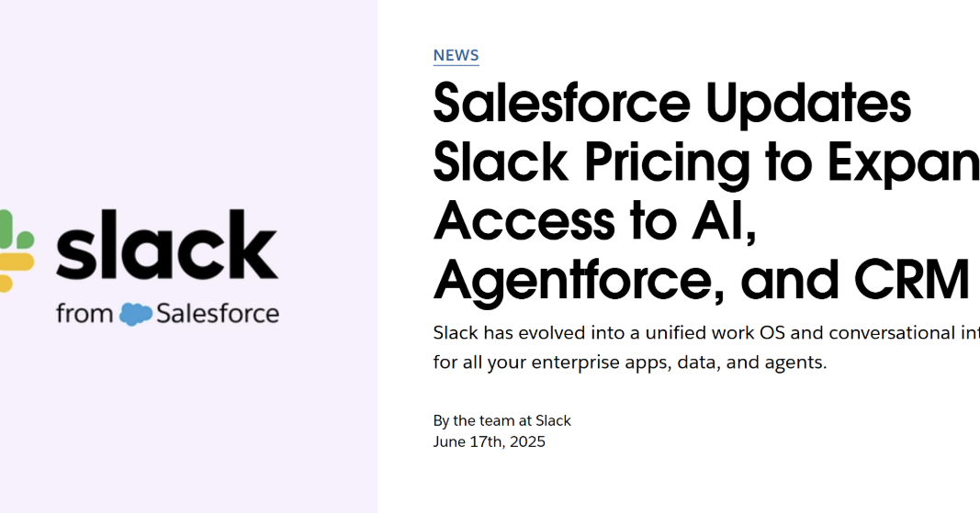Click the "unified work OS" subtitle line
980x513 pixels.
point(705,332)
